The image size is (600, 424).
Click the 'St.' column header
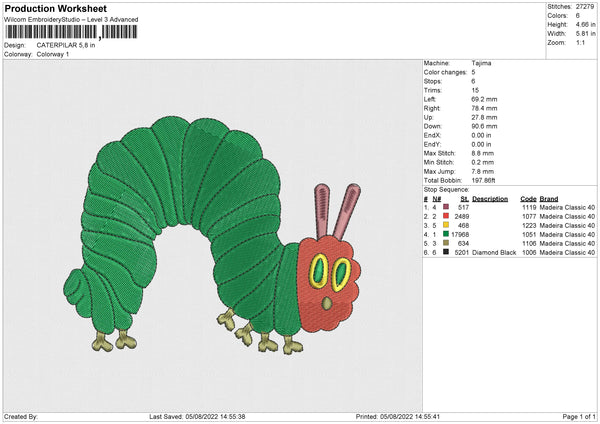[465, 199]
